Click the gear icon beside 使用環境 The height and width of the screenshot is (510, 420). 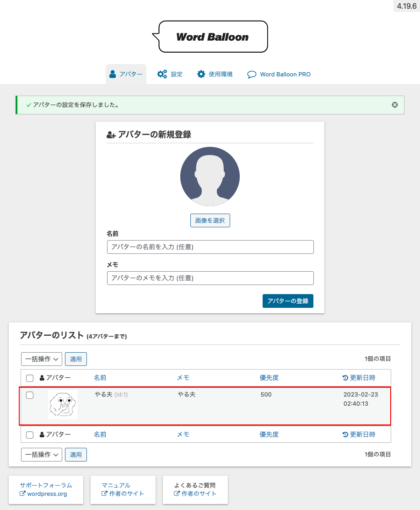click(201, 74)
